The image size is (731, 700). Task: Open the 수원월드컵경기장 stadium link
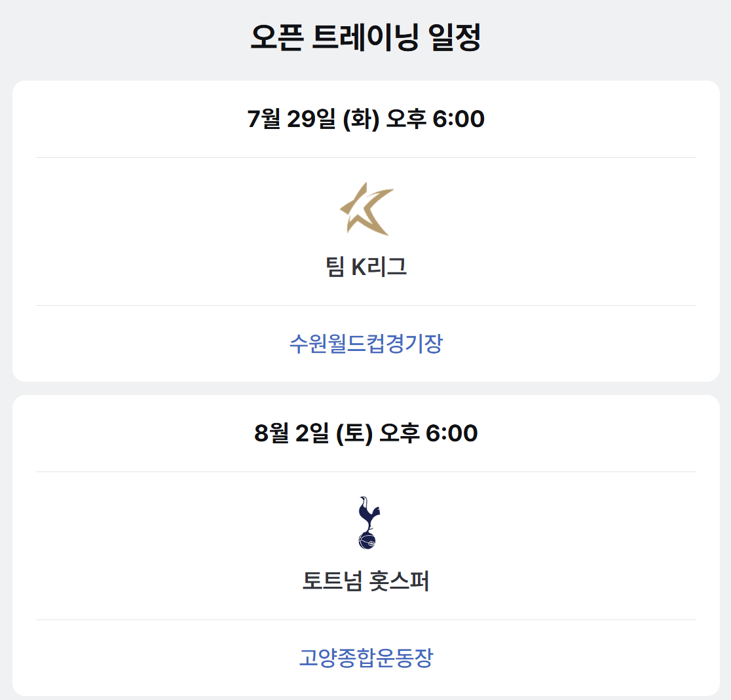tap(365, 343)
